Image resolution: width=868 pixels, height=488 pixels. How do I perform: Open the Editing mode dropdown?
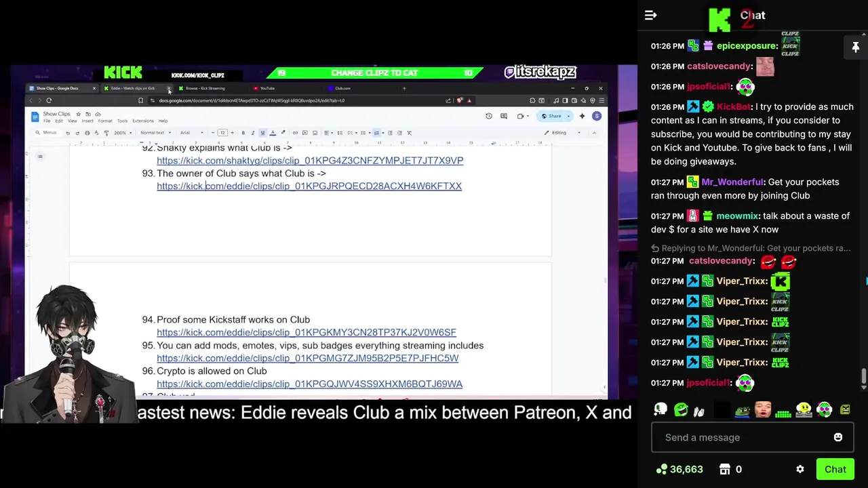coord(564,133)
